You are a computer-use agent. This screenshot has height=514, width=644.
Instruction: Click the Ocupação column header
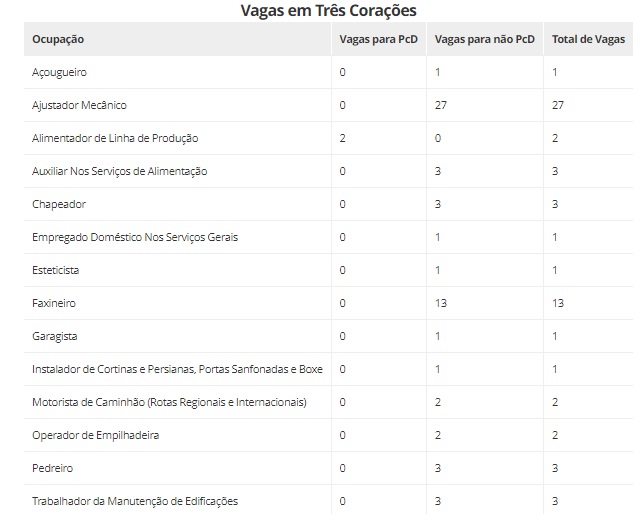pos(58,39)
